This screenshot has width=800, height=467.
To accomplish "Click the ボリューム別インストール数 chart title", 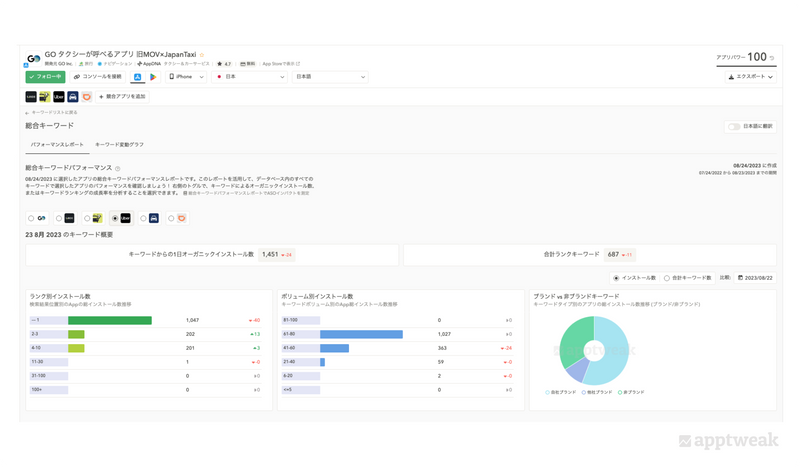I will click(x=317, y=297).
